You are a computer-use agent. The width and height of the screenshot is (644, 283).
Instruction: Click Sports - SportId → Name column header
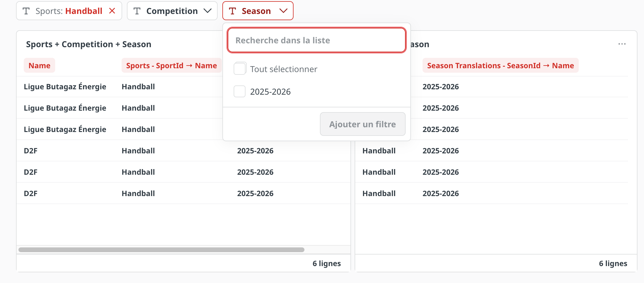171,66
